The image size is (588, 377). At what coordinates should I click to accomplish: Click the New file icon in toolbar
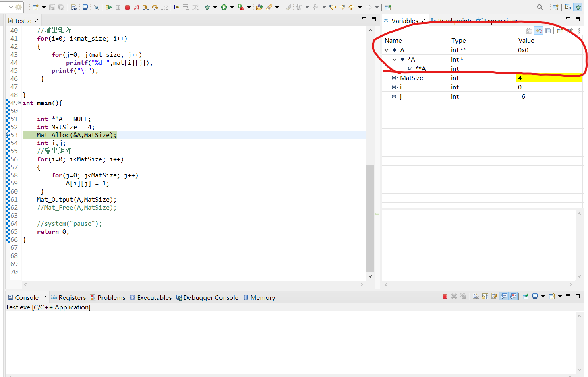click(x=35, y=7)
